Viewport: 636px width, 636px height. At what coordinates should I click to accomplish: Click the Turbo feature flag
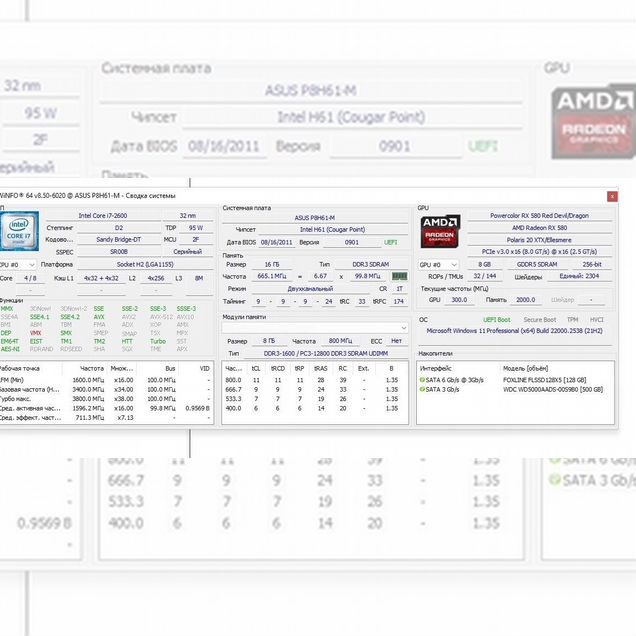point(158,341)
